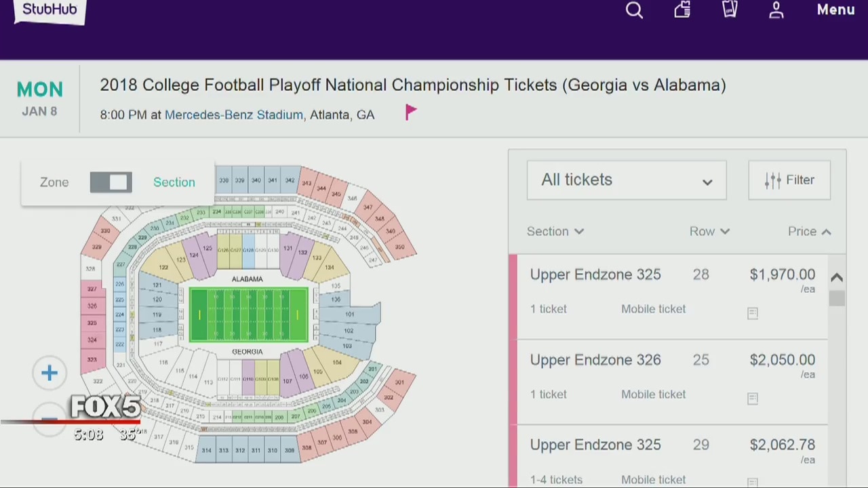Screen dimensions: 868x488
Task: Follow the Mercedes-Benz Stadium link
Action: coord(233,115)
